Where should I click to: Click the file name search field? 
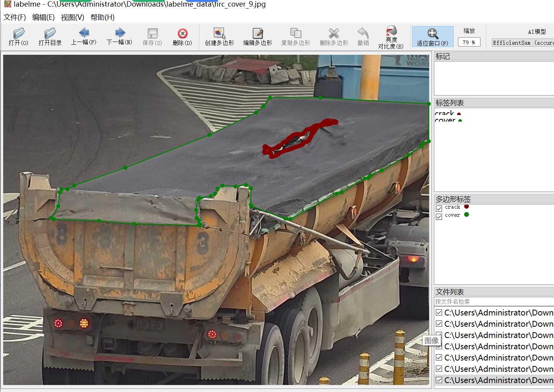click(494, 301)
